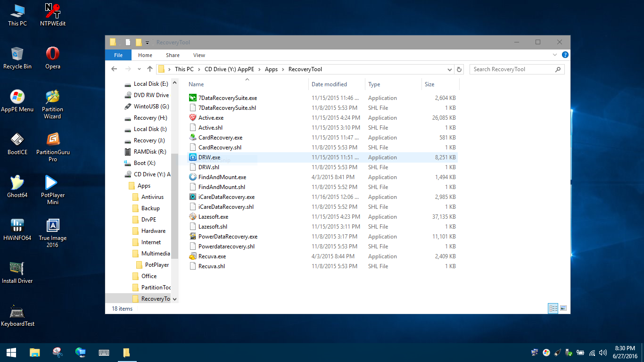Switch to the Home ribbon tab

(x=145, y=55)
